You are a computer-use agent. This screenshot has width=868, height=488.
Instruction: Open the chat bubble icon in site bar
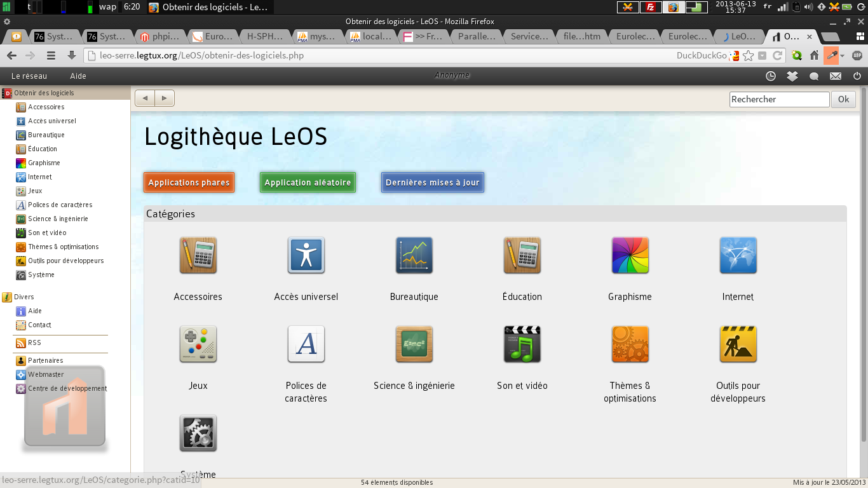point(814,76)
